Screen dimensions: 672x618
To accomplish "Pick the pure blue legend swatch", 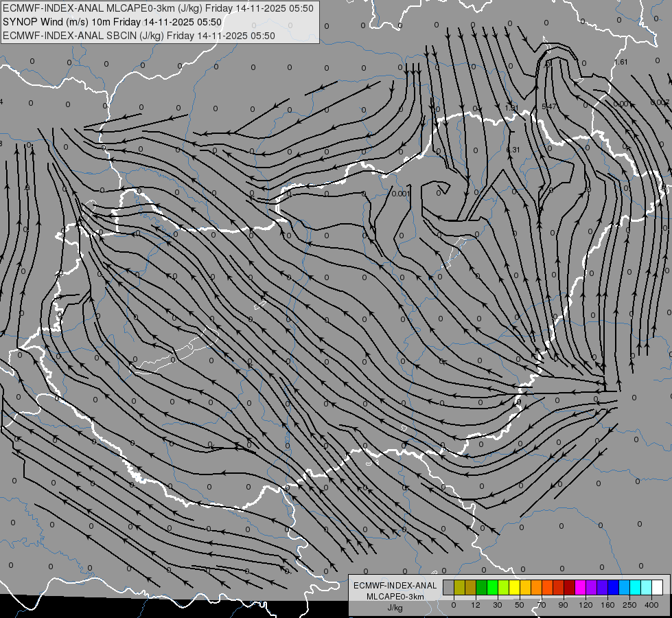I will 614,587.
